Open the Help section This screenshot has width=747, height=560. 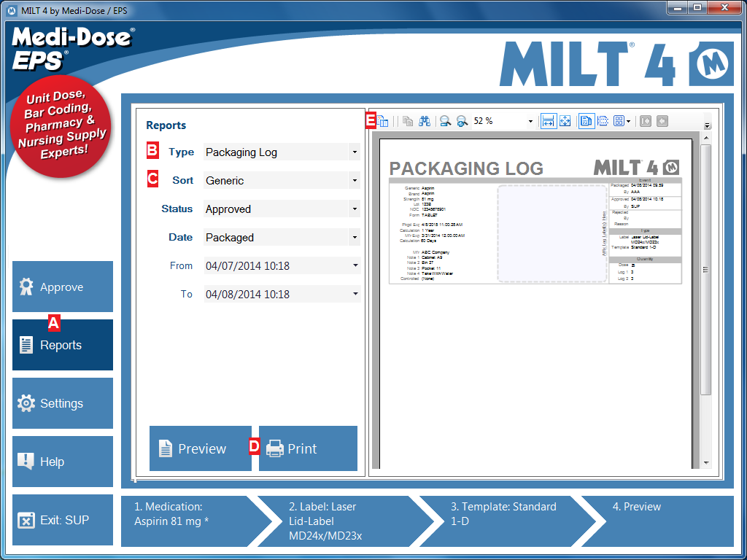click(x=63, y=462)
